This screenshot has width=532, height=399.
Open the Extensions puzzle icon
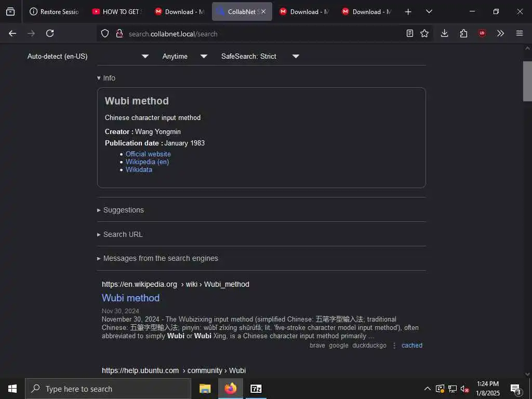[x=463, y=33]
